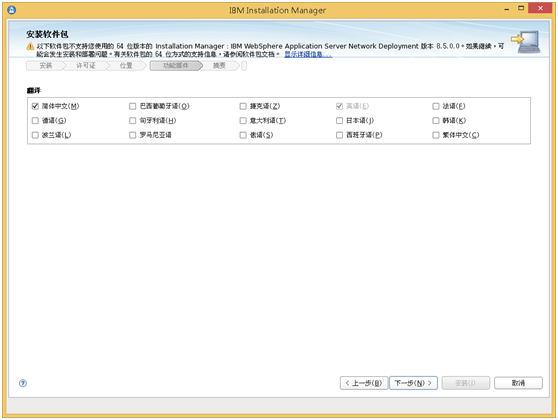
Task: Maximize the Installation Manager window
Action: point(521,8)
